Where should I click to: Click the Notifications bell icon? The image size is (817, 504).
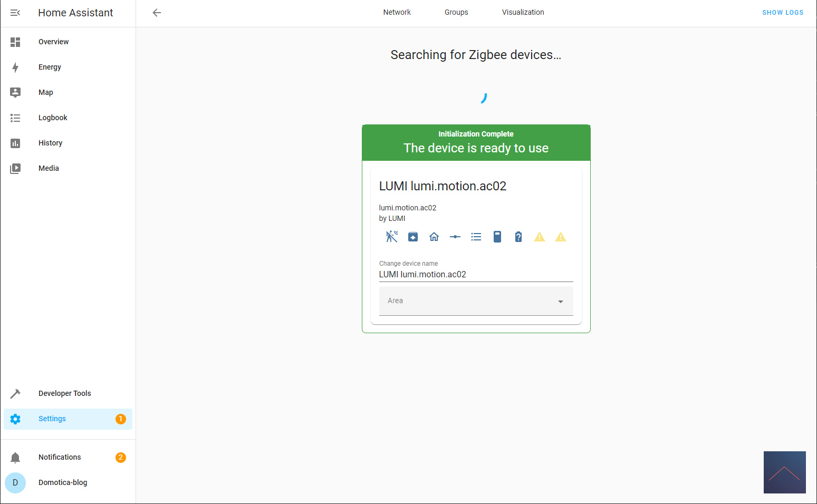15,457
